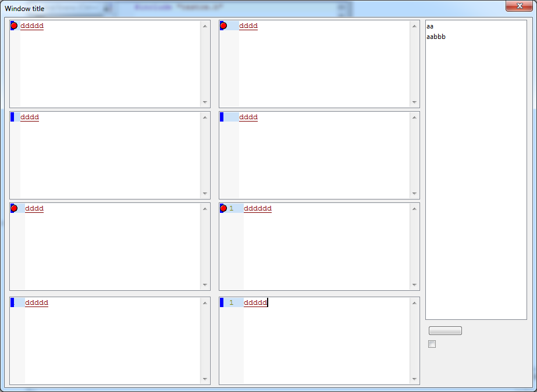The image size is (537, 392).
Task: Select 'aa' item in the right list
Action: (x=430, y=26)
